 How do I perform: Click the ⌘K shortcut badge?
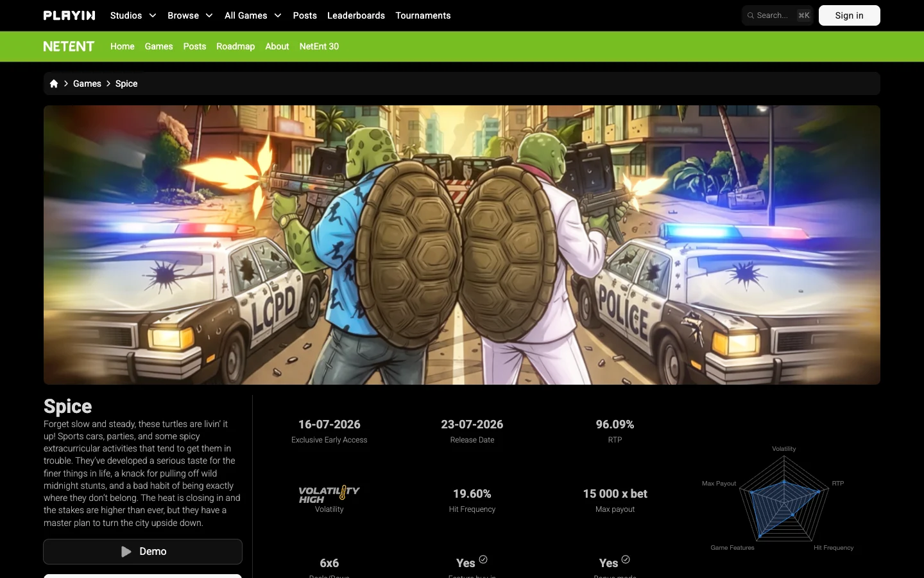(x=804, y=15)
